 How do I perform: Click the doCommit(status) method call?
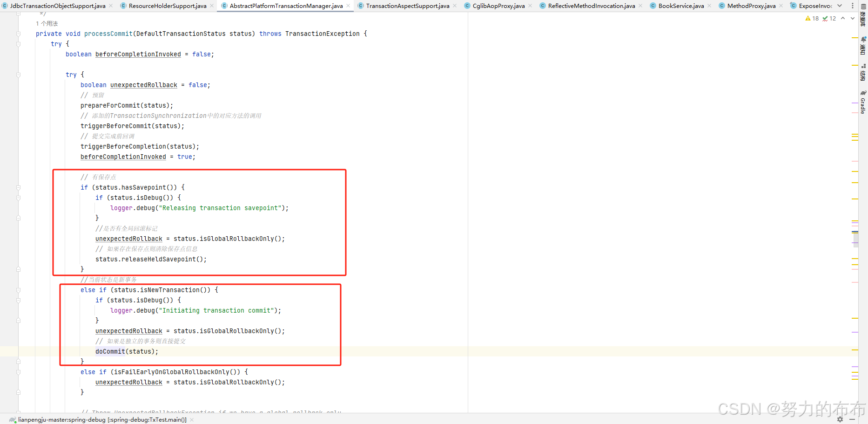pyautogui.click(x=127, y=351)
